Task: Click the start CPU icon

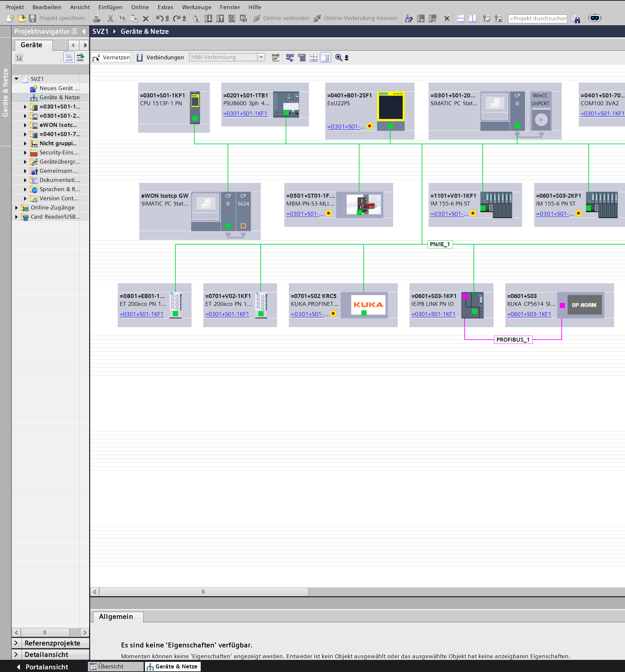Action: 421,19
